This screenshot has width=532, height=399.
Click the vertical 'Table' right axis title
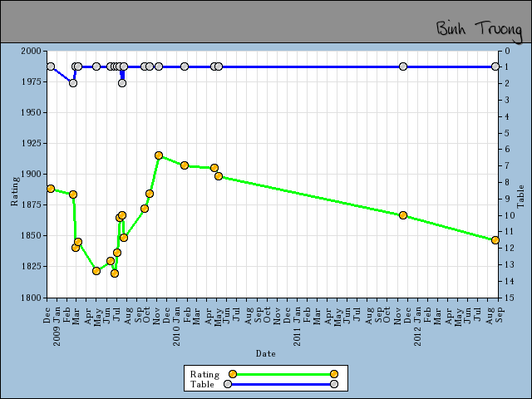click(520, 196)
